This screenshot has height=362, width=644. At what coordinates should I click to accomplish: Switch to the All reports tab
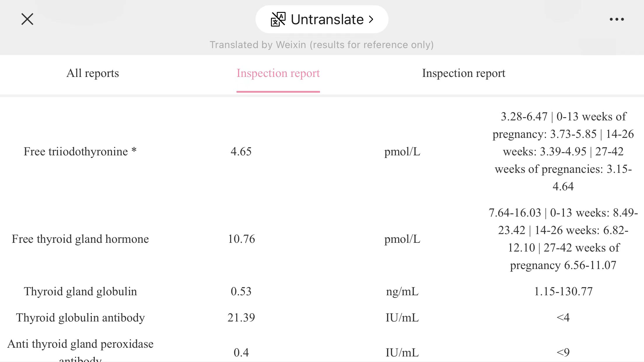[x=92, y=73]
